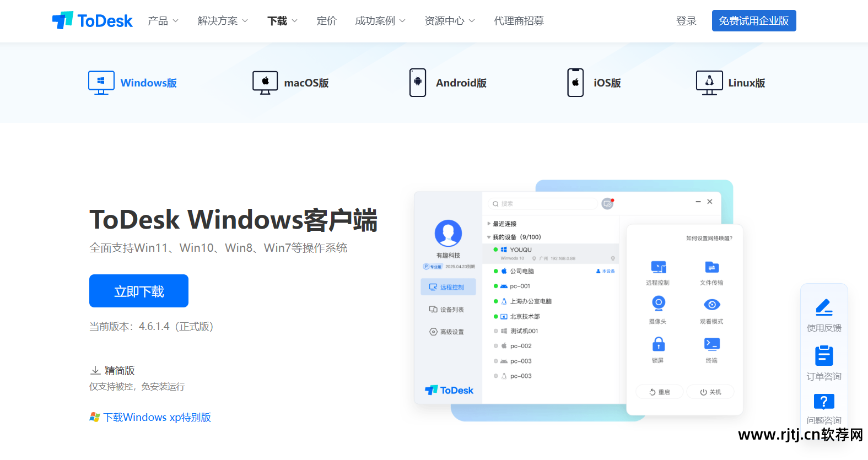
Task: Click the 本设备 marker on 公司电脑
Action: tap(606, 271)
